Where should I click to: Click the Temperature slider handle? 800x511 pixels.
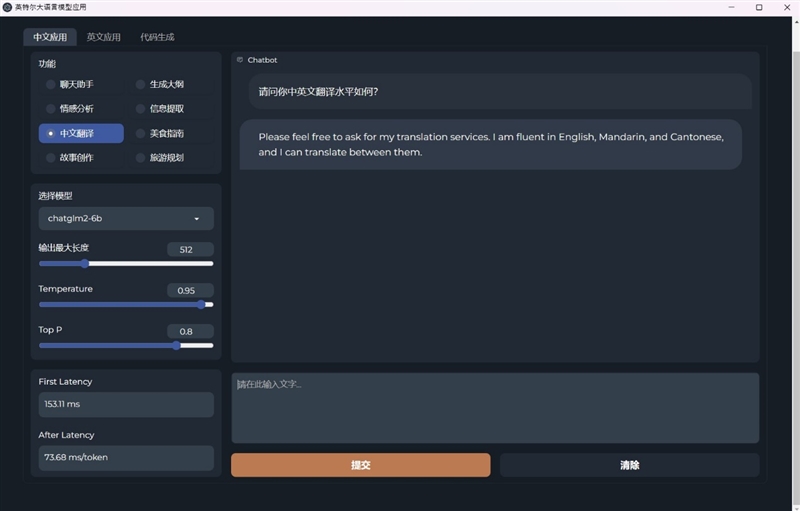[x=201, y=304]
